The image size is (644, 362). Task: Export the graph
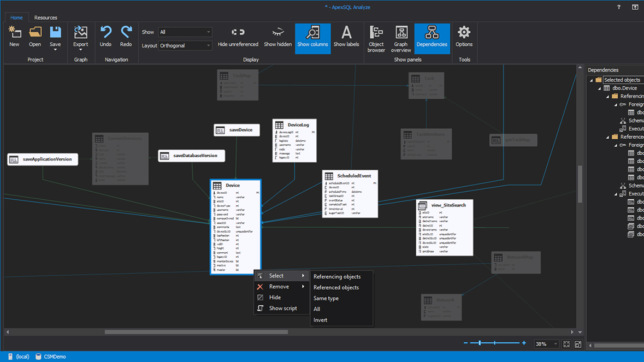click(80, 38)
